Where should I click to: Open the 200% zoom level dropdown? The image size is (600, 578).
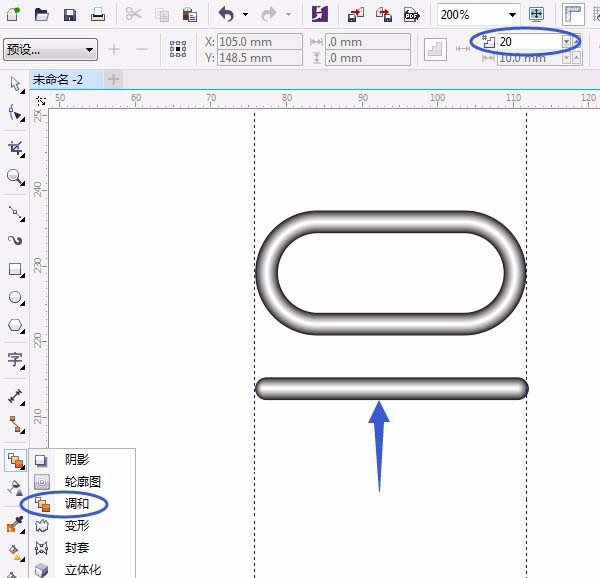click(x=512, y=15)
